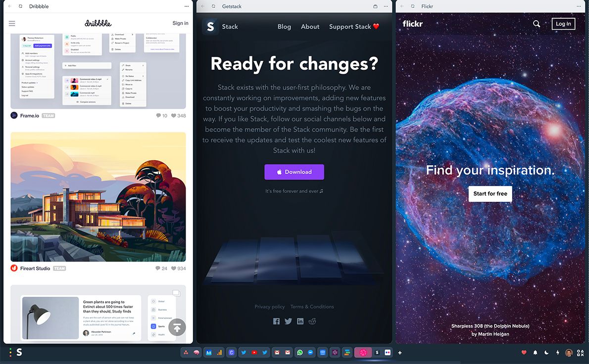Screen dimensions: 589x364
Task: Toggle the heart favorites icon in the tray
Action: coord(524,352)
